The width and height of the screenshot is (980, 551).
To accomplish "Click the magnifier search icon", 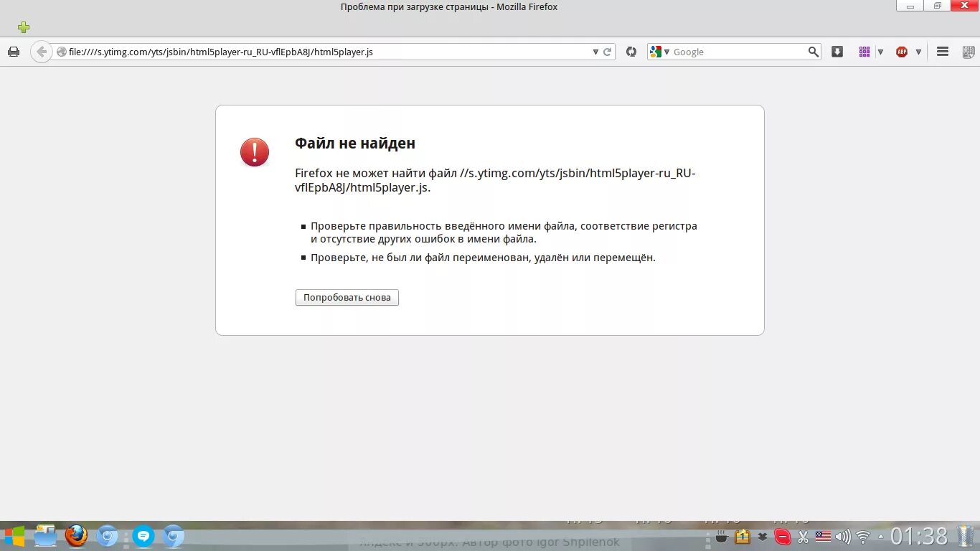I will [813, 52].
